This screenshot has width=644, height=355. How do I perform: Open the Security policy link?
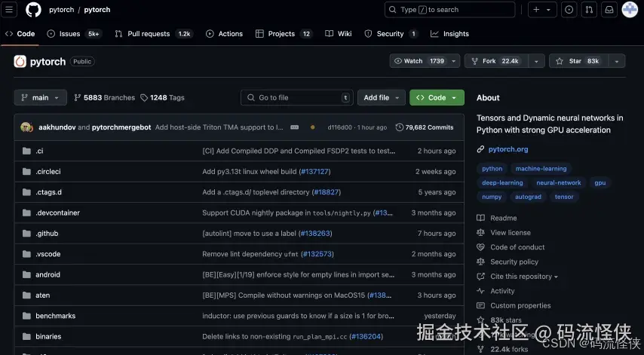pyautogui.click(x=514, y=262)
